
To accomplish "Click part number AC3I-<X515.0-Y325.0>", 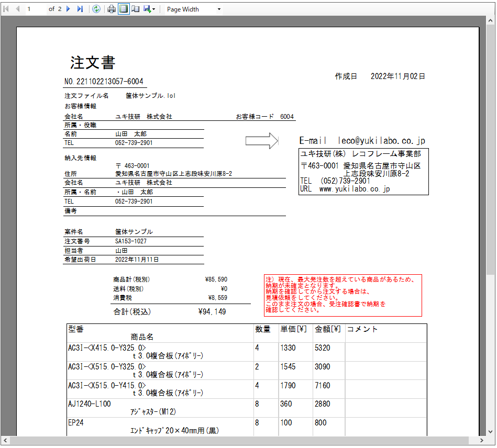I will [107, 366].
